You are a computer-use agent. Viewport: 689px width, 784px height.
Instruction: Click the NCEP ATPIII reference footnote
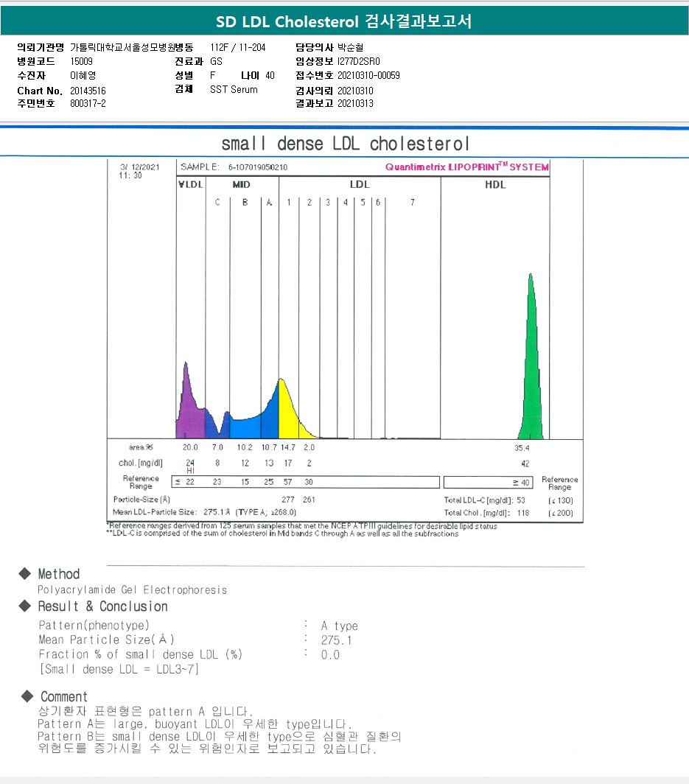(x=302, y=526)
